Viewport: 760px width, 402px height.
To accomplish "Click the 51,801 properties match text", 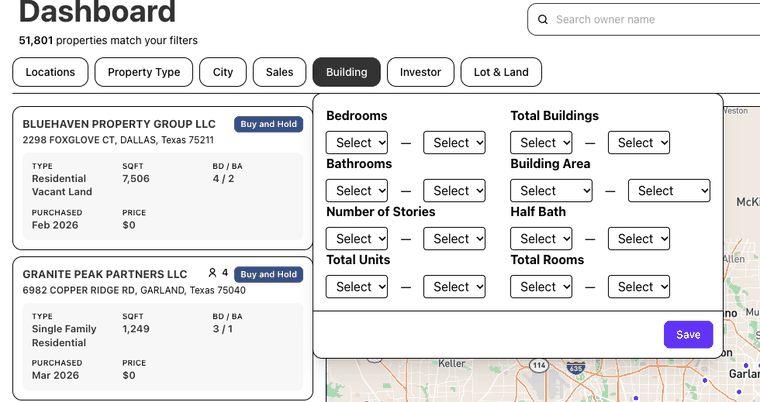I will pos(108,40).
